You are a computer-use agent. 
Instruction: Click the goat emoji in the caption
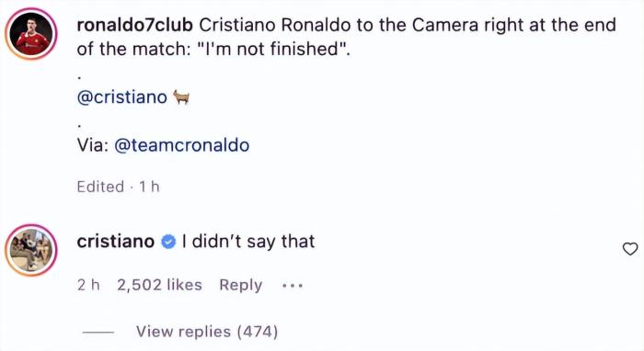181,97
